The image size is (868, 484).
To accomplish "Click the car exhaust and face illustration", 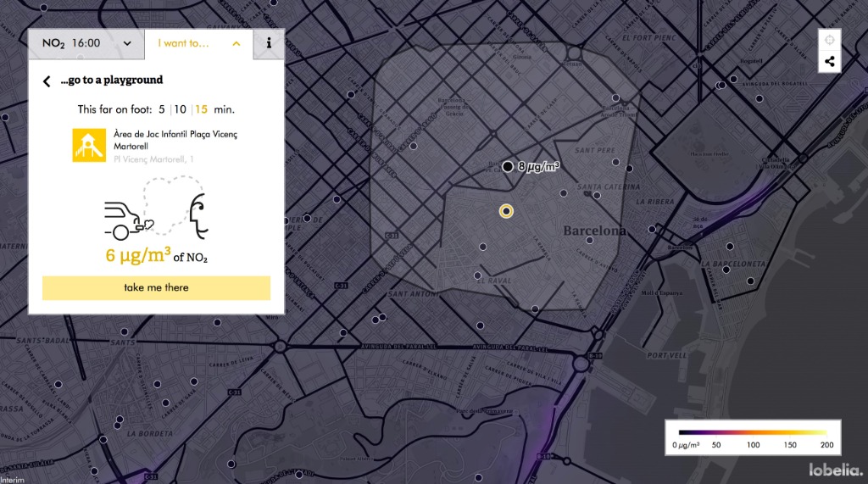I will [x=156, y=210].
